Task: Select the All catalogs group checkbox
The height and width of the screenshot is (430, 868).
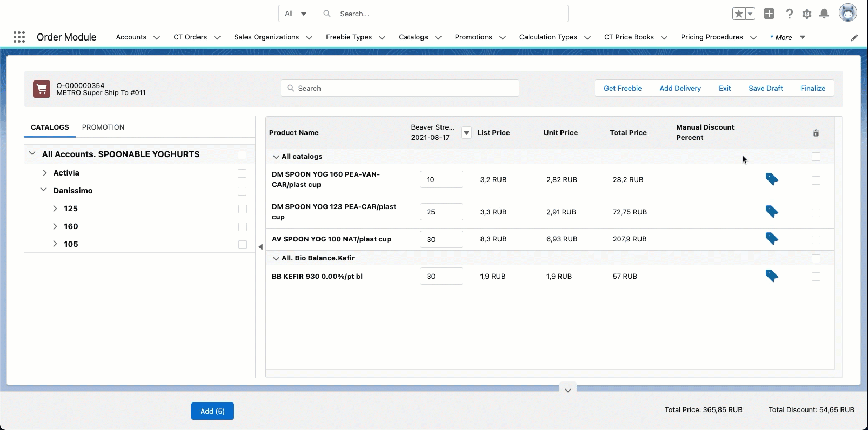Action: [x=816, y=157]
